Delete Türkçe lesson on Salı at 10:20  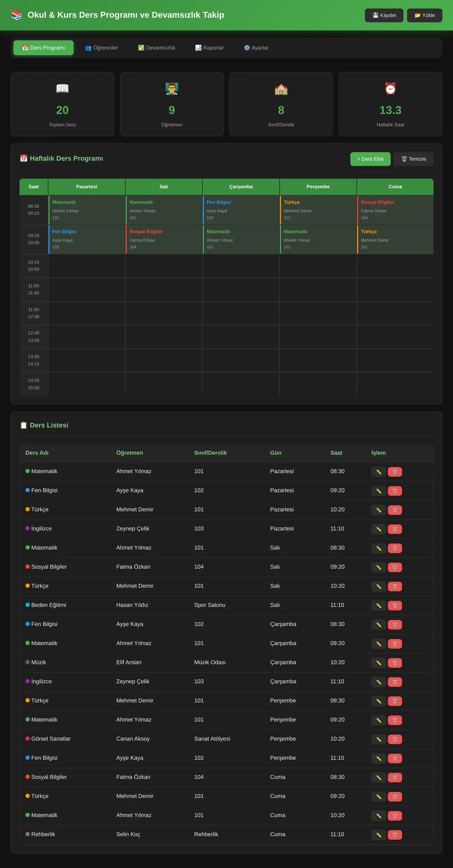pos(395,586)
